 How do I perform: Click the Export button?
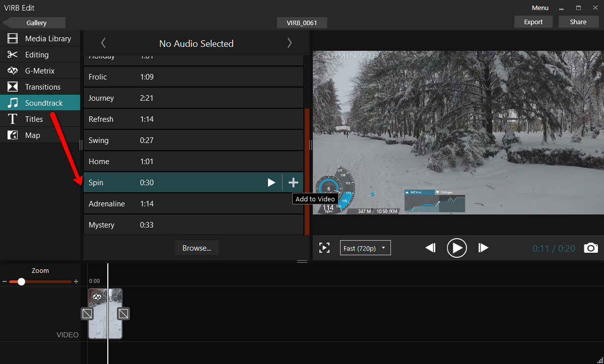533,22
